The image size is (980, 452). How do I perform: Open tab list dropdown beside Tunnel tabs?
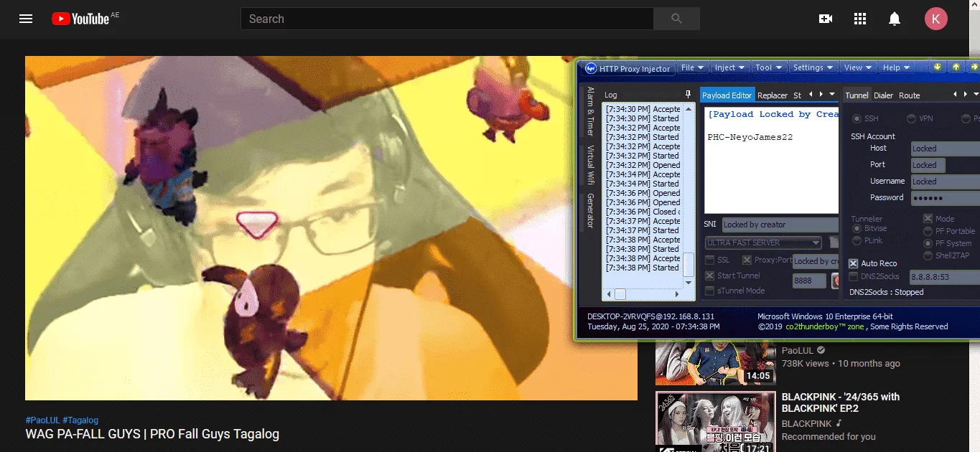tap(976, 94)
